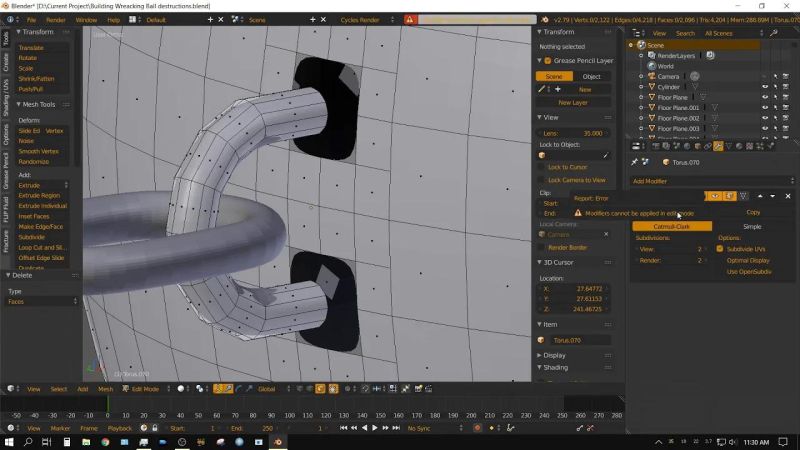800x450 pixels.
Task: Click the snap magnet icon in viewport header
Action: pos(365,389)
